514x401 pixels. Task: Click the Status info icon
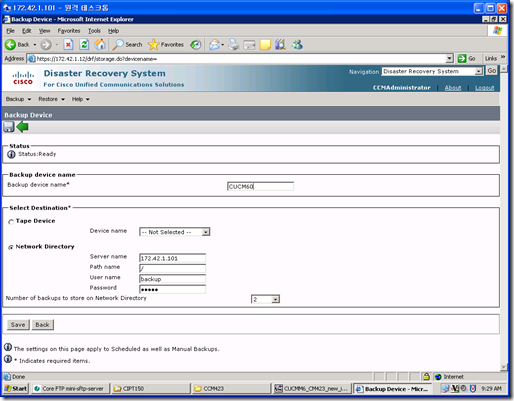coord(11,154)
